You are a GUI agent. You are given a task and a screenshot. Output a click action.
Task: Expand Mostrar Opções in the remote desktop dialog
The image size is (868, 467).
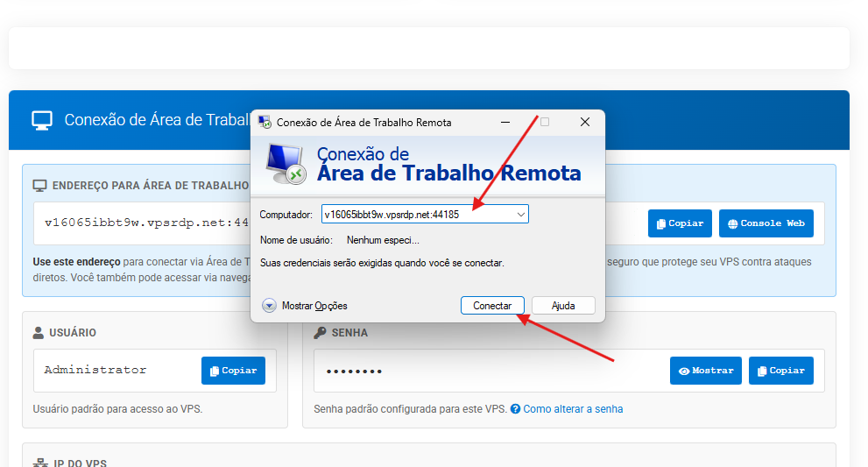(x=270, y=306)
